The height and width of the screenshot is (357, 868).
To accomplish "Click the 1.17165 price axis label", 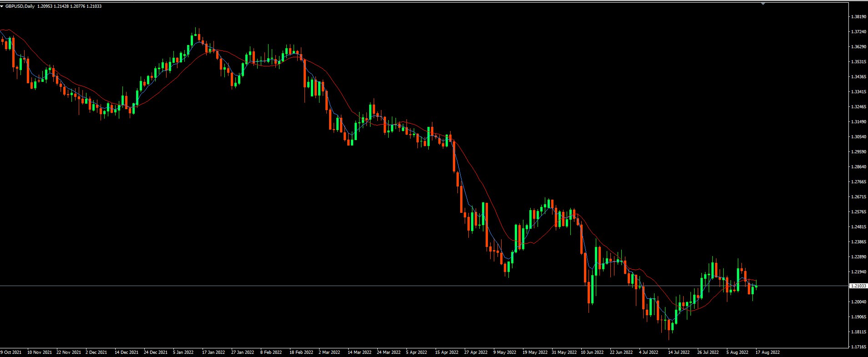I will coord(858,347).
